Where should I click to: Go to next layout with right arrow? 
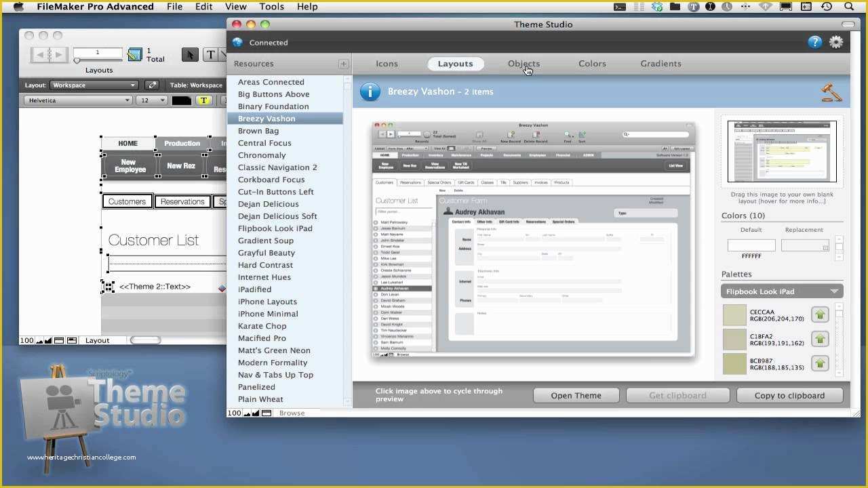coord(58,55)
